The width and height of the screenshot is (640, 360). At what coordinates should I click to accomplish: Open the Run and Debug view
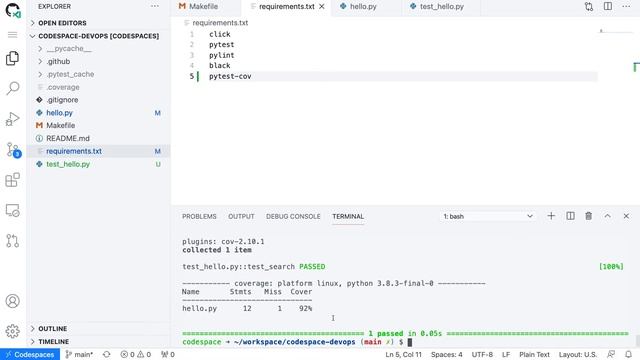pyautogui.click(x=13, y=119)
